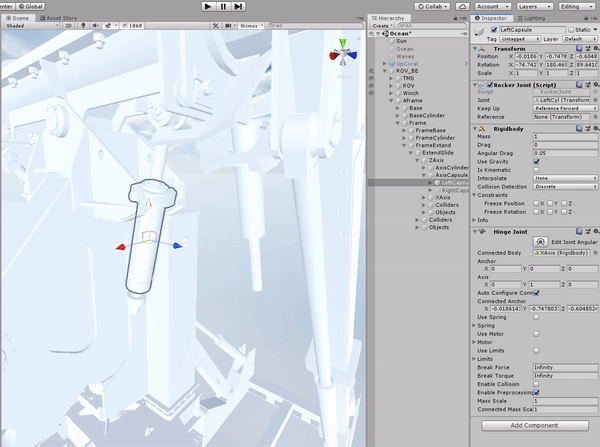Open the Layers dropdown
This screenshot has height=447, width=600.
coord(535,7)
